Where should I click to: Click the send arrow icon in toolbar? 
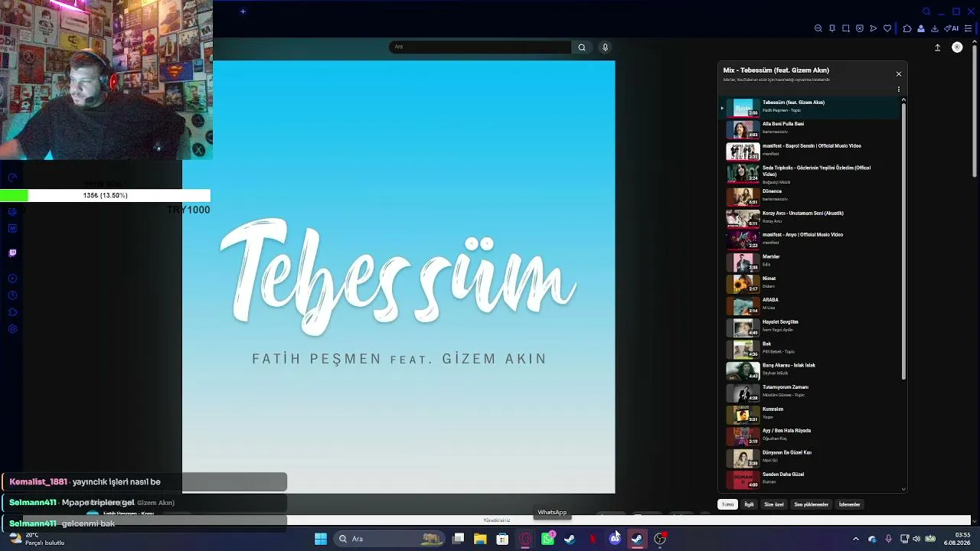point(874,28)
